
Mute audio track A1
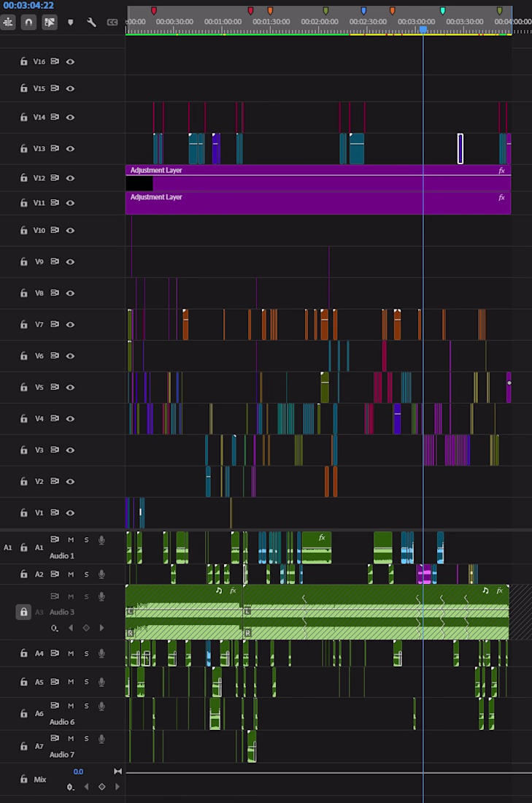tap(71, 539)
